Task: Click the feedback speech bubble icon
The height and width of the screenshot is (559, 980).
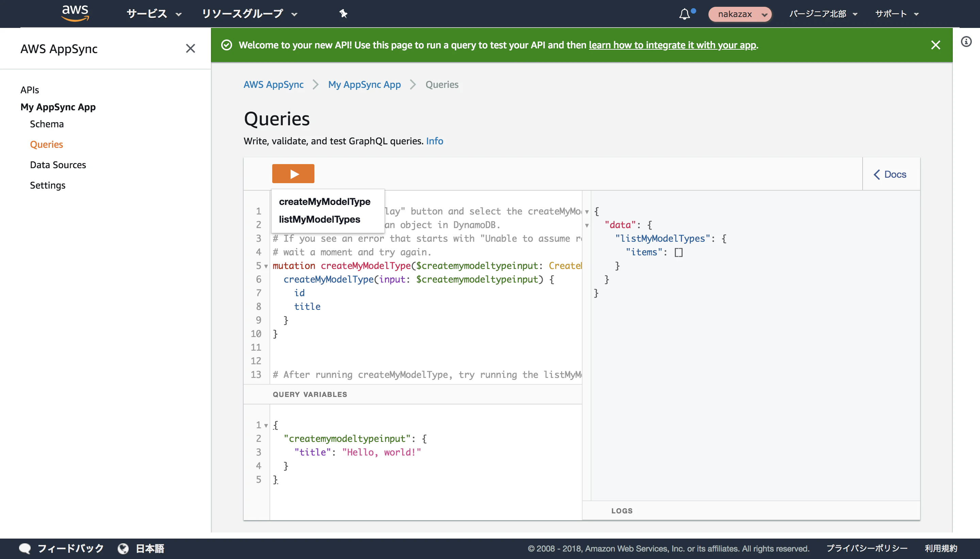Action: (25, 548)
